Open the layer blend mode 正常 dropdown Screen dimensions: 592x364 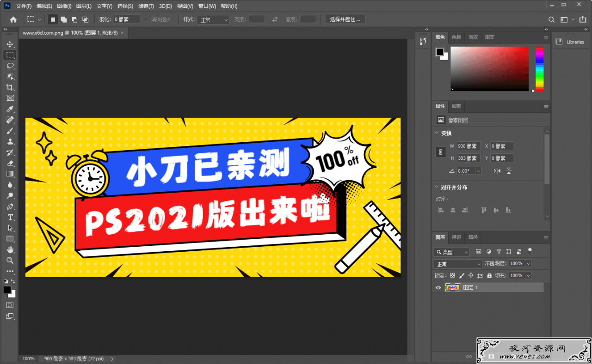pos(458,264)
